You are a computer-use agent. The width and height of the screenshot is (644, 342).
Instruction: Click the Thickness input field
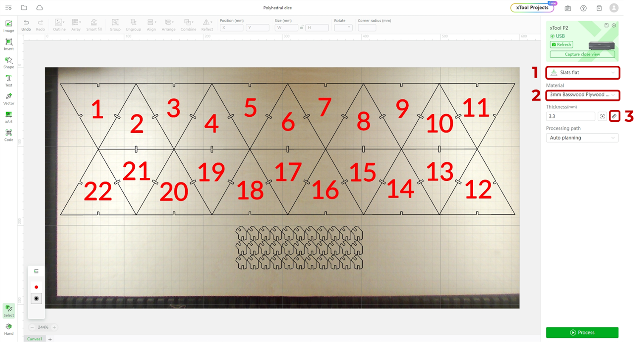click(x=570, y=116)
